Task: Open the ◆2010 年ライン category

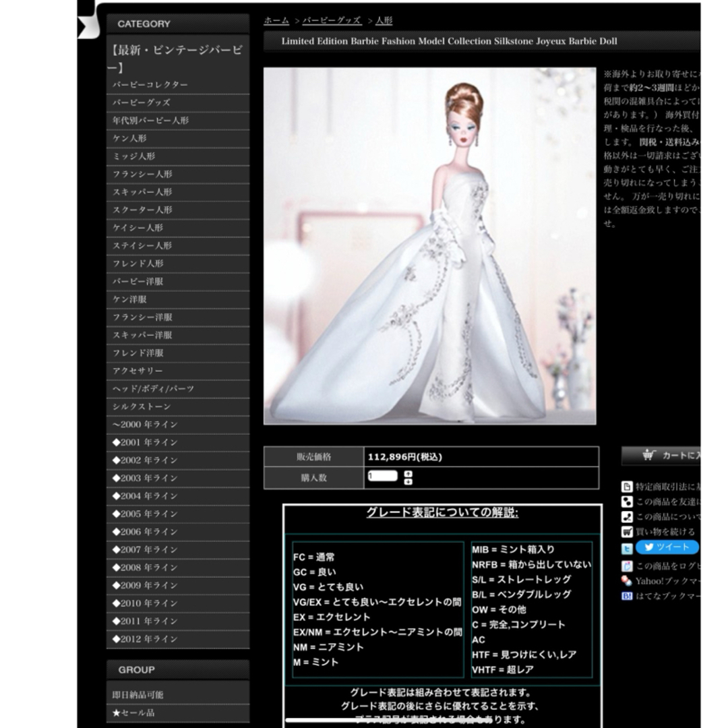Action: [x=178, y=603]
